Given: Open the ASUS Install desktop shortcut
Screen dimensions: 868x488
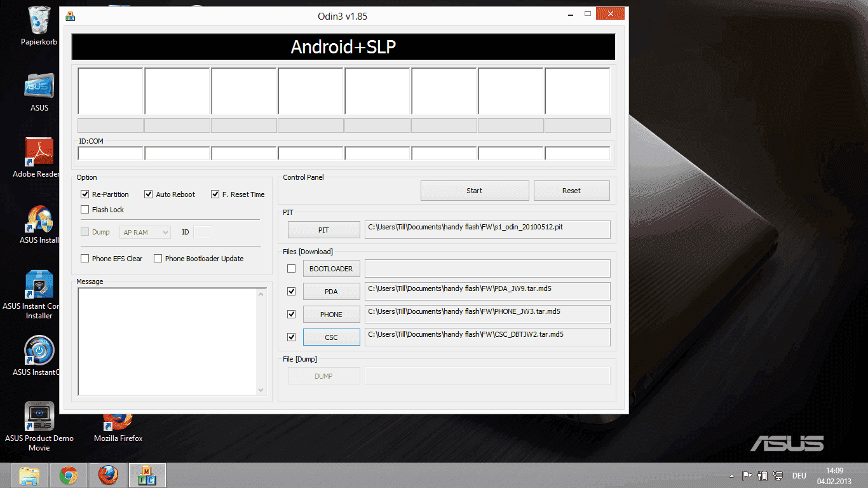Looking at the screenshot, I should coord(39,224).
